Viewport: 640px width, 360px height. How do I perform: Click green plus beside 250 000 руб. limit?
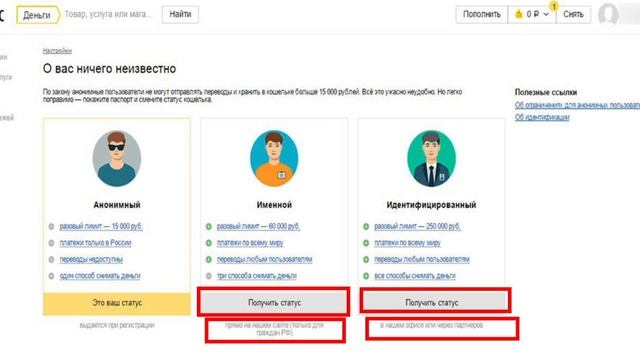[x=366, y=227]
